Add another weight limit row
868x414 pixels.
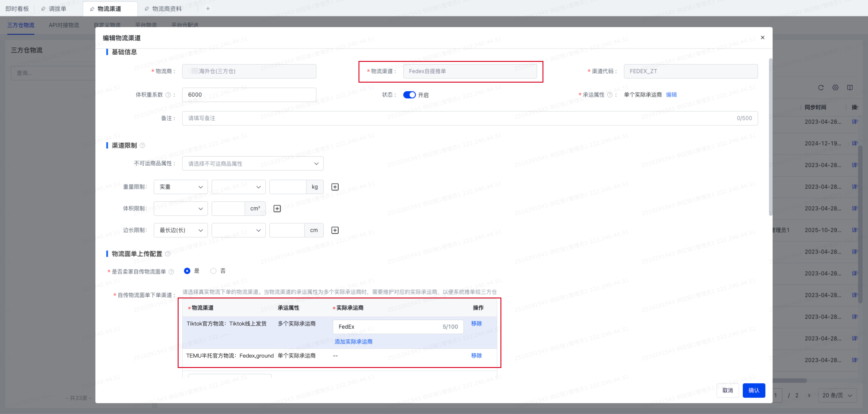pyautogui.click(x=335, y=187)
